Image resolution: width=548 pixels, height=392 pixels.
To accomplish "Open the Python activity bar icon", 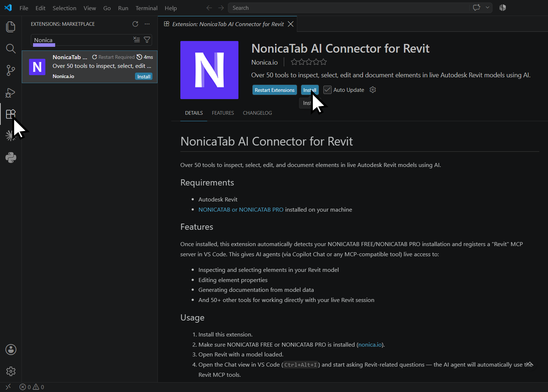I will 11,158.
